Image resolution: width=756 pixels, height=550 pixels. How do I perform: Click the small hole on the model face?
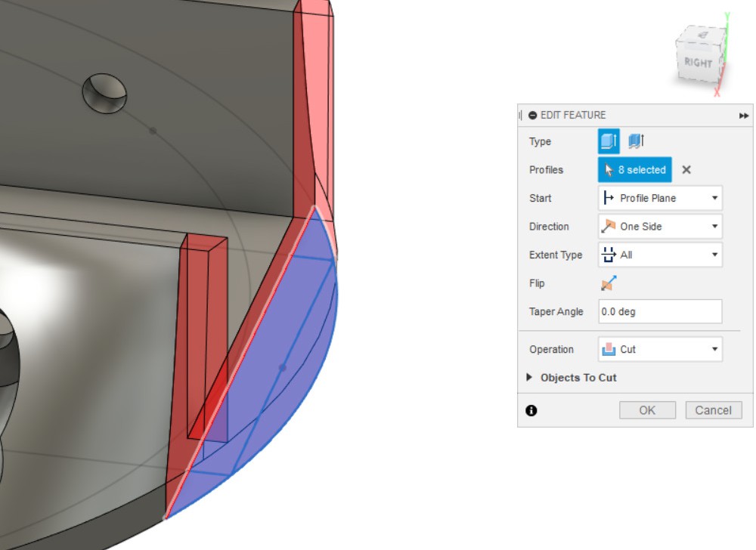[105, 93]
